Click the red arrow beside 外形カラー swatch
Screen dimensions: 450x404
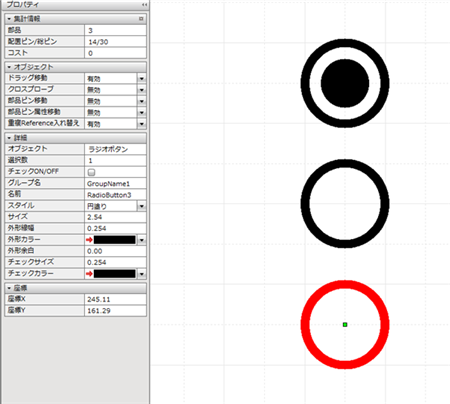[89, 240]
